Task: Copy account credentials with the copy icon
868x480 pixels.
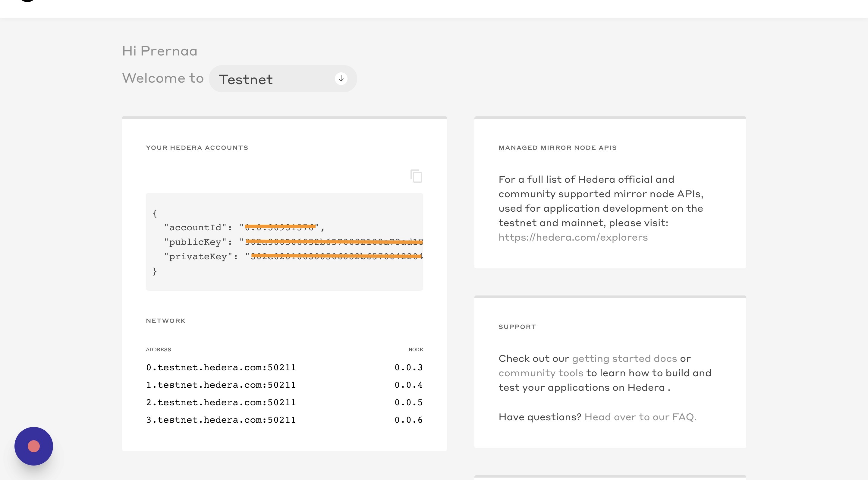Action: [417, 176]
